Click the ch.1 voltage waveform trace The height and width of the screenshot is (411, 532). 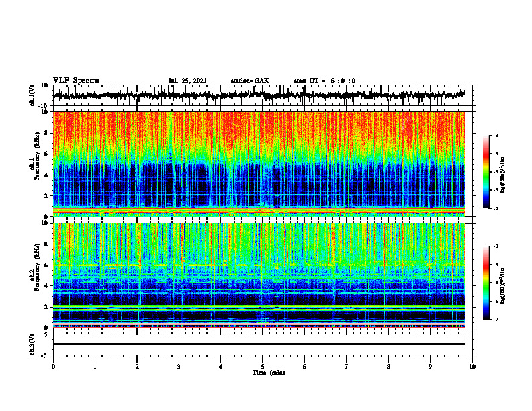(259, 95)
